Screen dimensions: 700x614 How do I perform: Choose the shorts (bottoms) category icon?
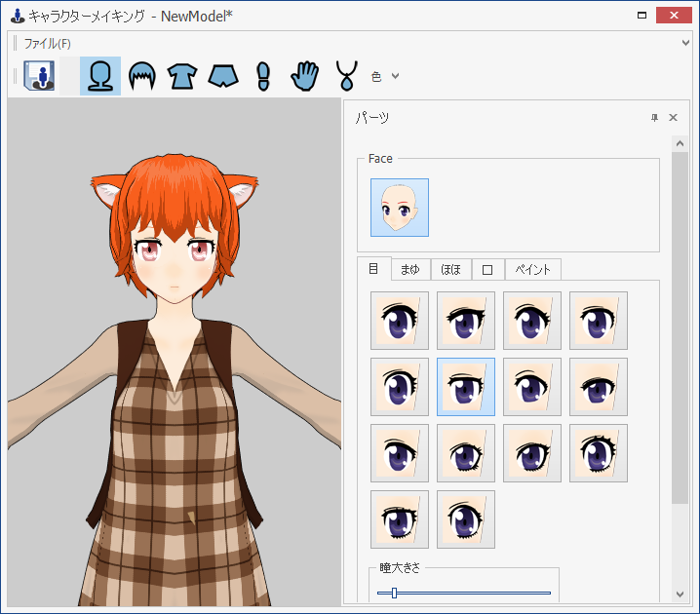(223, 76)
